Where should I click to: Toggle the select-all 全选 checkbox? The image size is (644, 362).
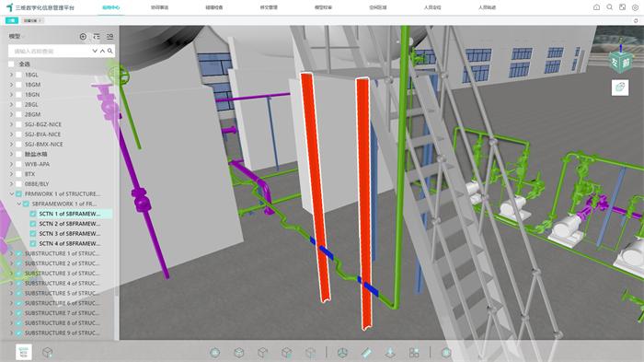click(11, 64)
